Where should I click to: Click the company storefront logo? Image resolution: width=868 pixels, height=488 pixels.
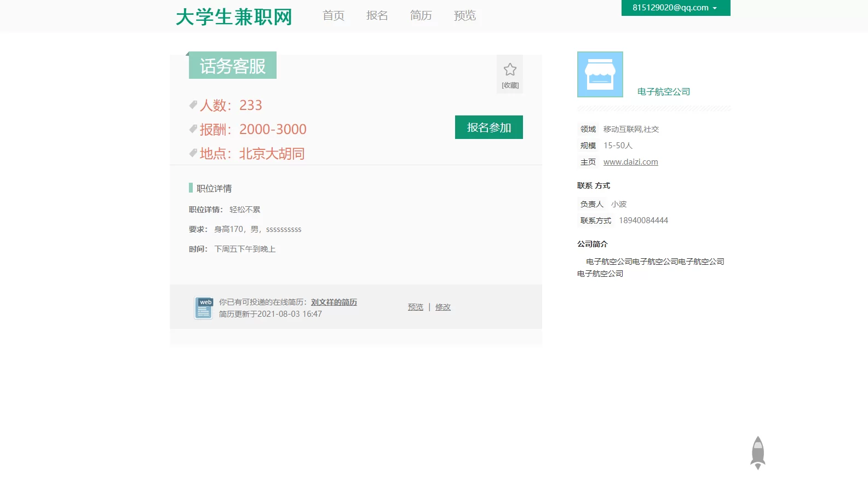[600, 74]
